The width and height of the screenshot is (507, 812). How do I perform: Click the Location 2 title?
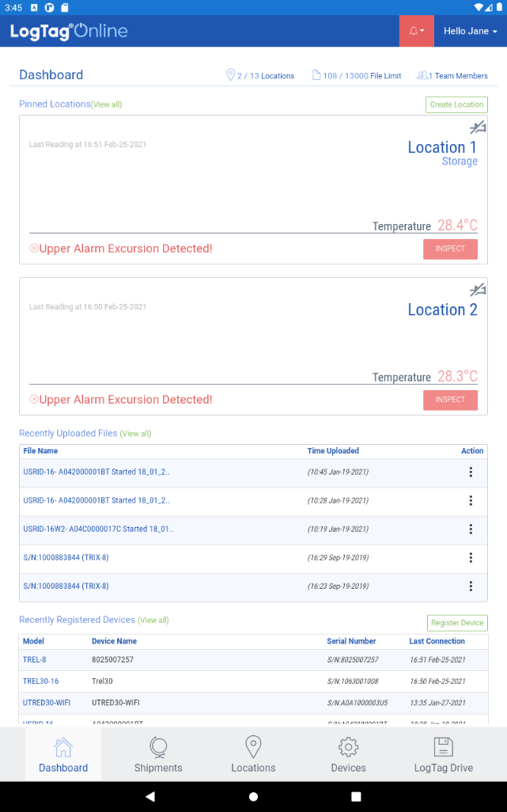(442, 309)
